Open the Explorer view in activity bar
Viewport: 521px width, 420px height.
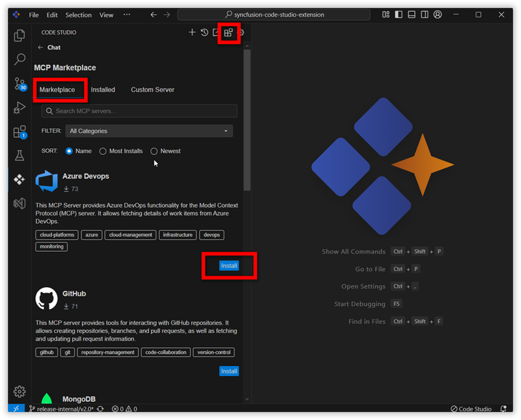19,36
